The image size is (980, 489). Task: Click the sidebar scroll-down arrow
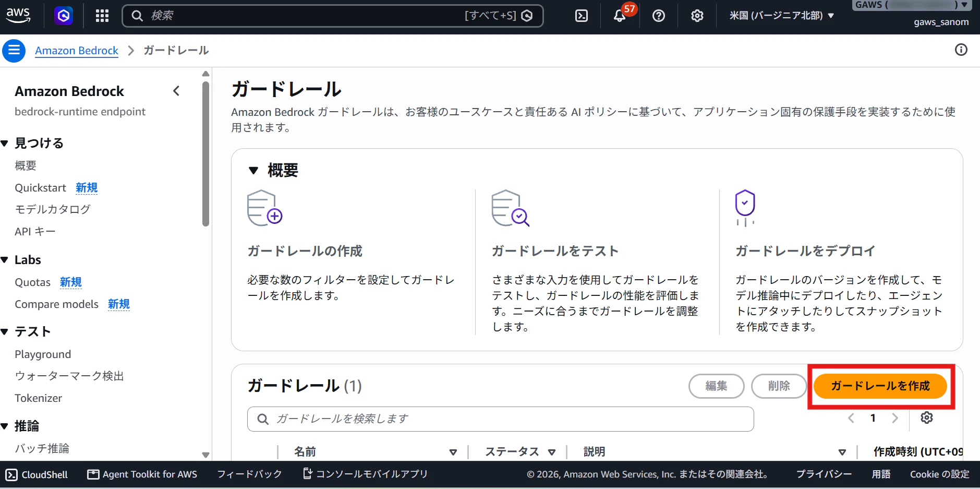coord(205,455)
